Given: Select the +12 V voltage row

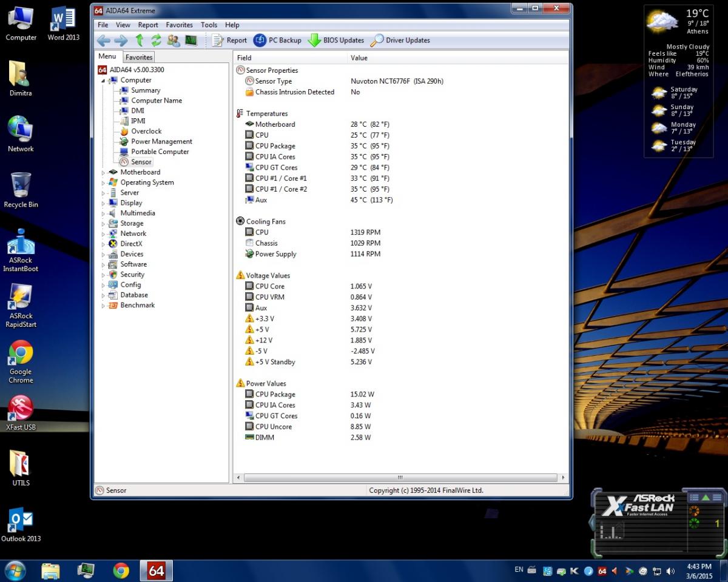Looking at the screenshot, I should (400, 340).
